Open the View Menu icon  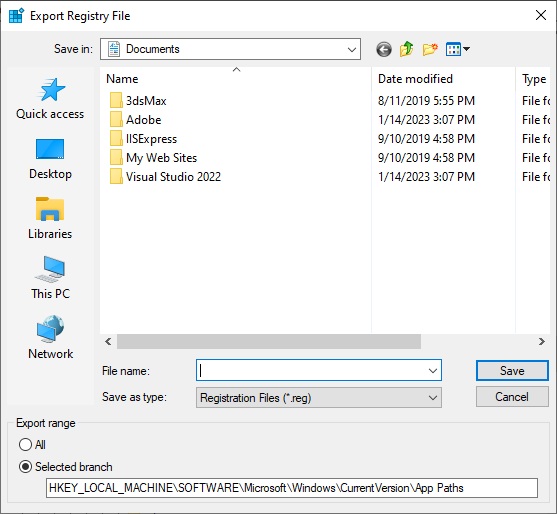(458, 49)
